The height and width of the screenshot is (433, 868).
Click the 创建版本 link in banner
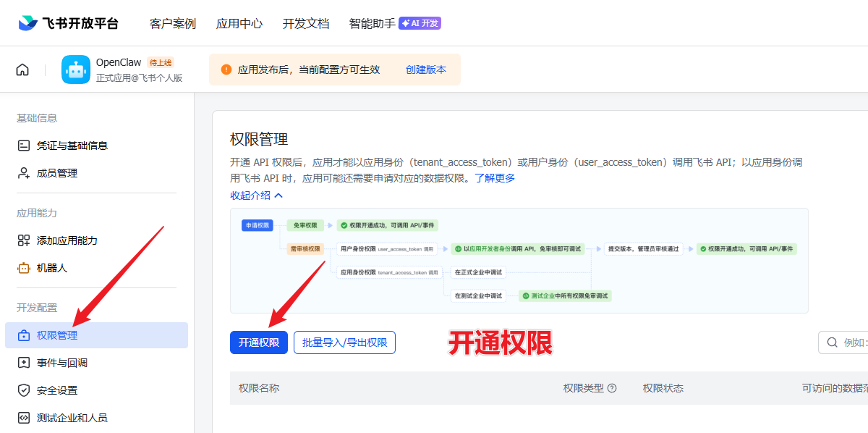[425, 70]
